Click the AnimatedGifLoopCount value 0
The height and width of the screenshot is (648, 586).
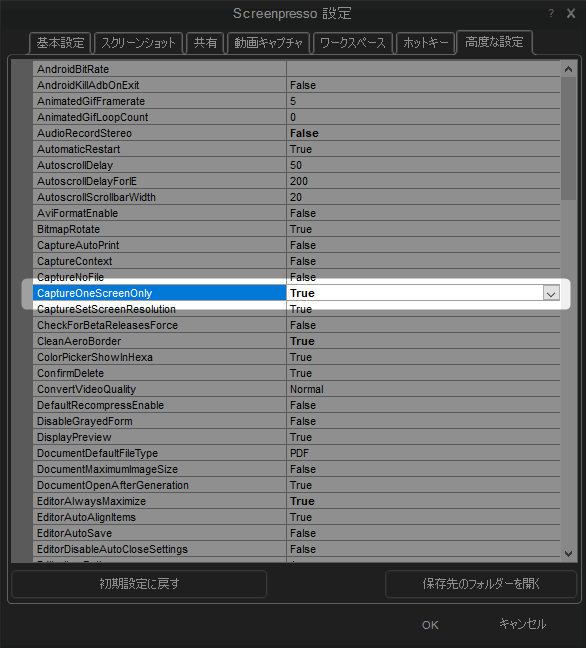(x=423, y=117)
